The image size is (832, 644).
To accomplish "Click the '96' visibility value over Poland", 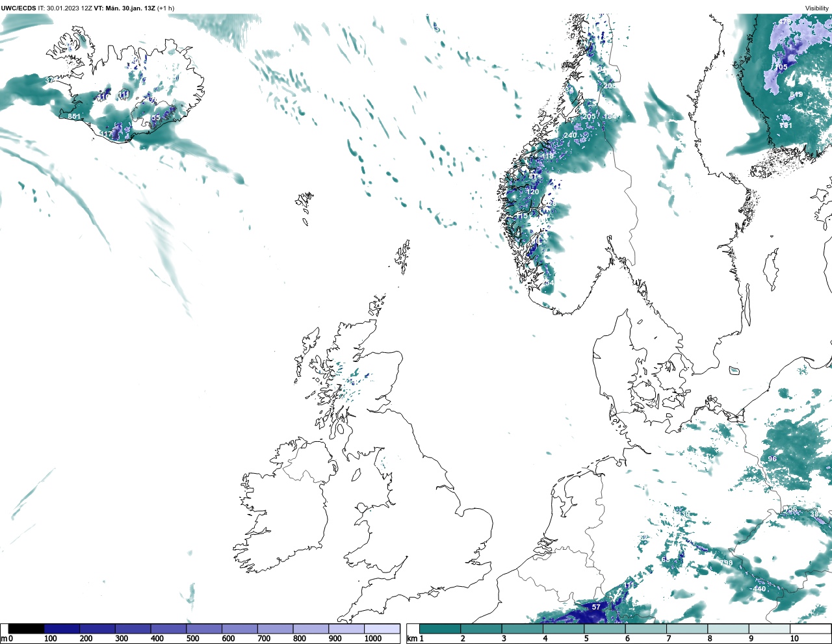I will click(772, 459).
